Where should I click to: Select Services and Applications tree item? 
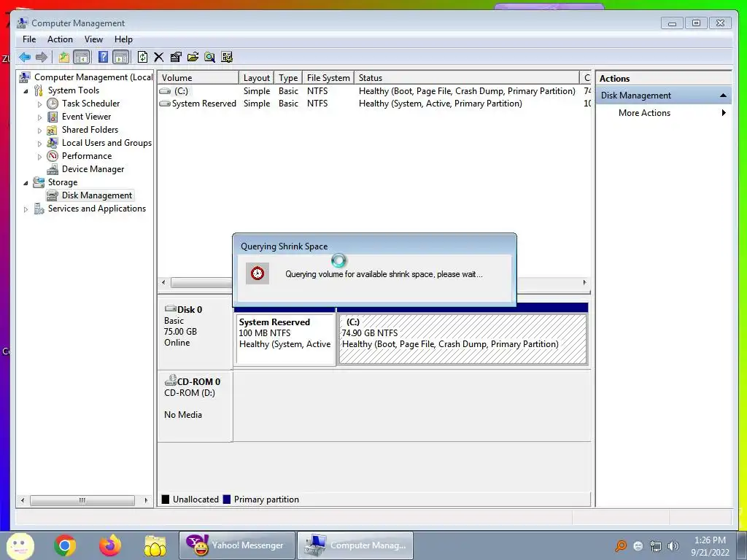click(x=97, y=209)
